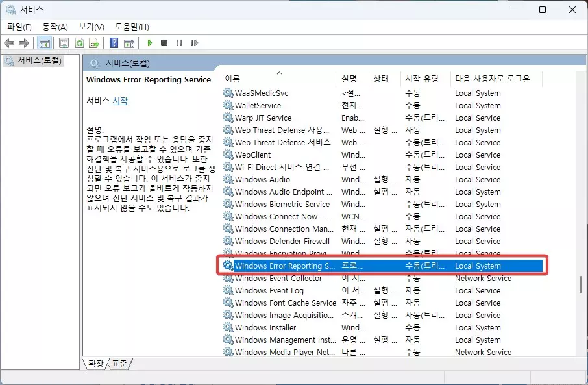Toggle the console tree pane visibility

[45, 43]
